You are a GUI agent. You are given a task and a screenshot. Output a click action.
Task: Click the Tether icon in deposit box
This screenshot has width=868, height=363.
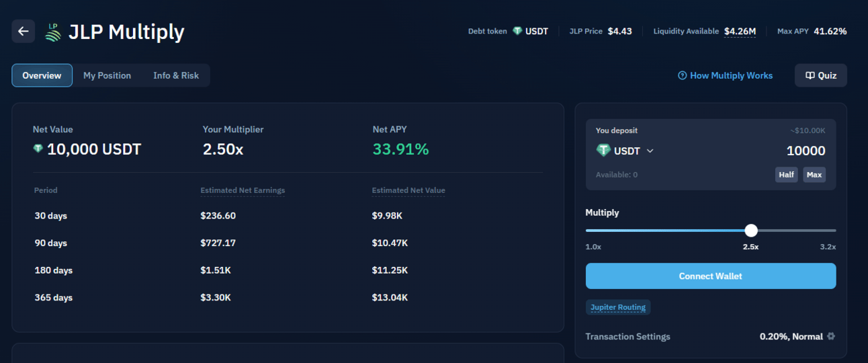click(x=603, y=151)
